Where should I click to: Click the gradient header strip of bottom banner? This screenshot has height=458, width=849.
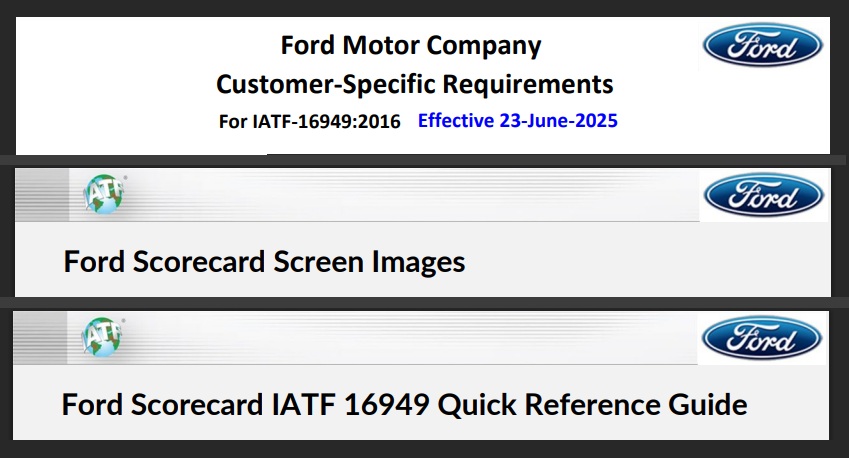click(355, 338)
